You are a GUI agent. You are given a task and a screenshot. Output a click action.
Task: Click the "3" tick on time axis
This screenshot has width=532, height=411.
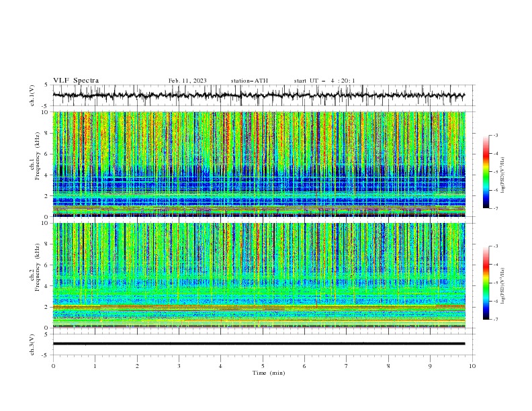click(x=179, y=366)
